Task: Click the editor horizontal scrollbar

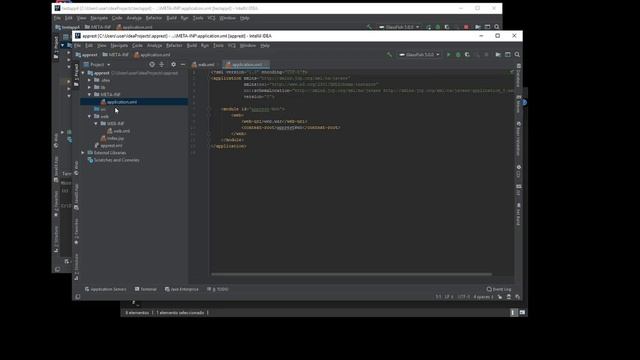Action: (351, 274)
